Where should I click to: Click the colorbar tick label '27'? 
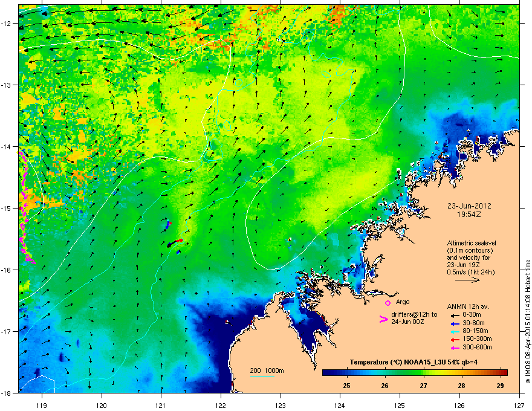pos(423,386)
